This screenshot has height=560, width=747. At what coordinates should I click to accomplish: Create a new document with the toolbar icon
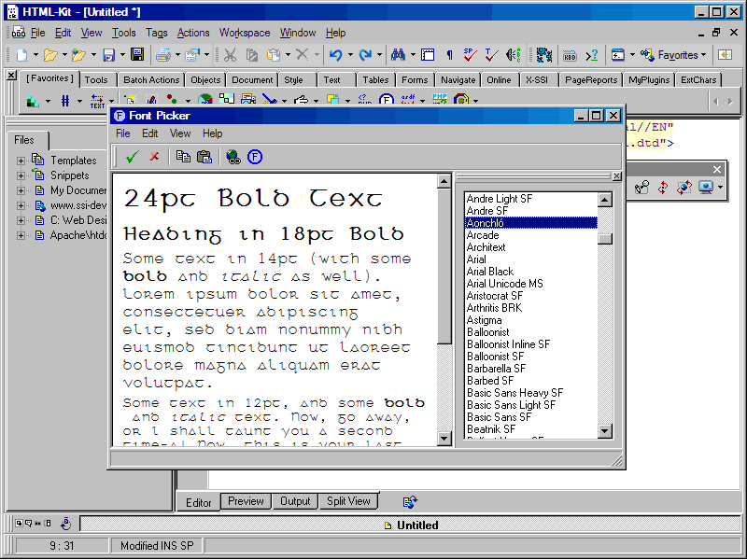21,55
